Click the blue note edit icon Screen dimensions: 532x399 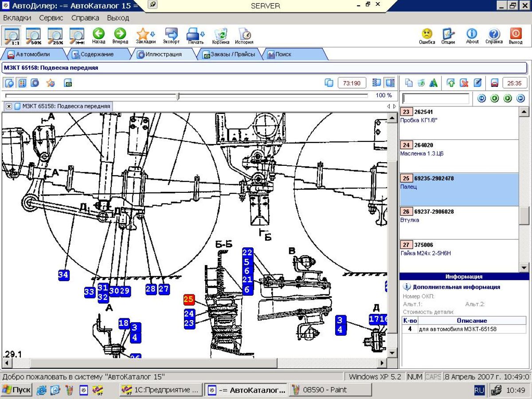tap(477, 83)
